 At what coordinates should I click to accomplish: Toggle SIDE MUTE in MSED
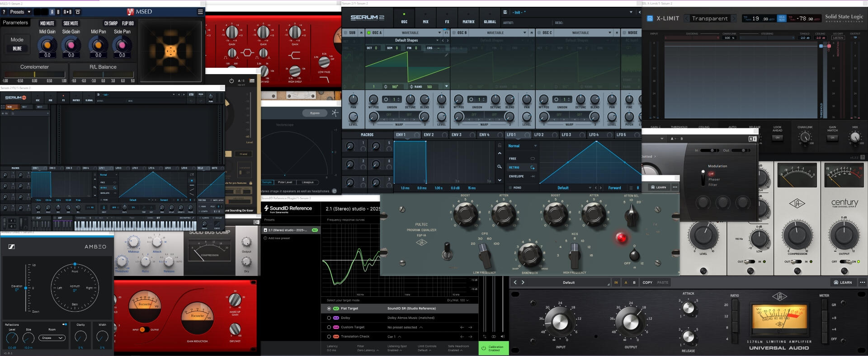click(x=71, y=23)
